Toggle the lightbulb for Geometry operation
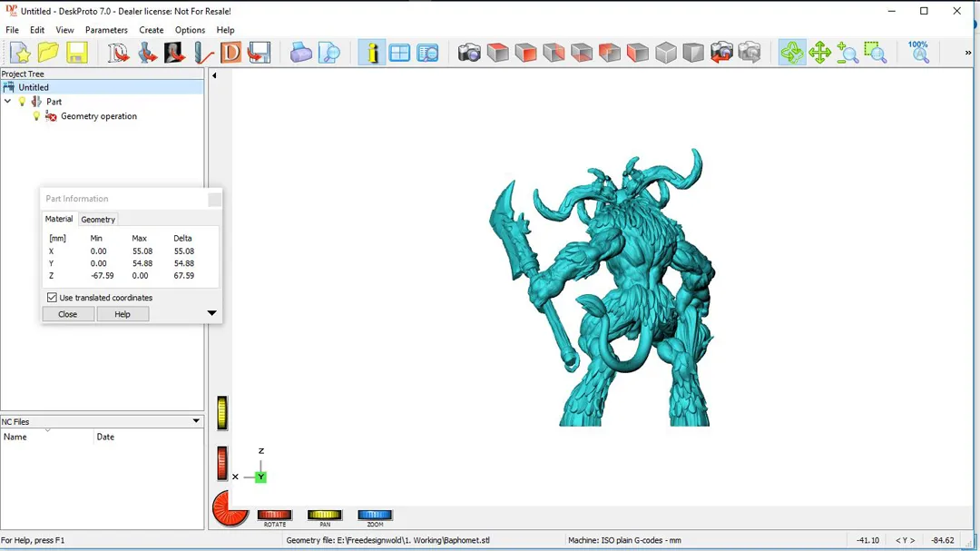This screenshot has height=551, width=980. click(x=36, y=116)
